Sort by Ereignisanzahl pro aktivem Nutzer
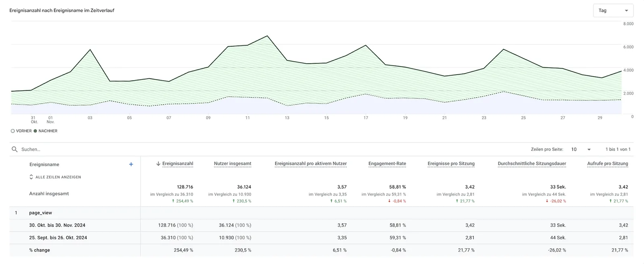The image size is (644, 264). click(x=311, y=164)
